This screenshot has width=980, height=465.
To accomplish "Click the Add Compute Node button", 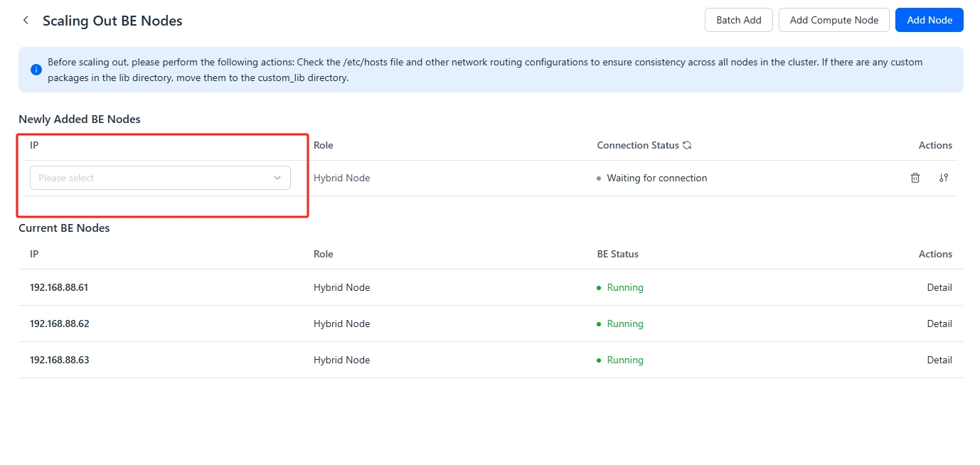I will click(833, 20).
